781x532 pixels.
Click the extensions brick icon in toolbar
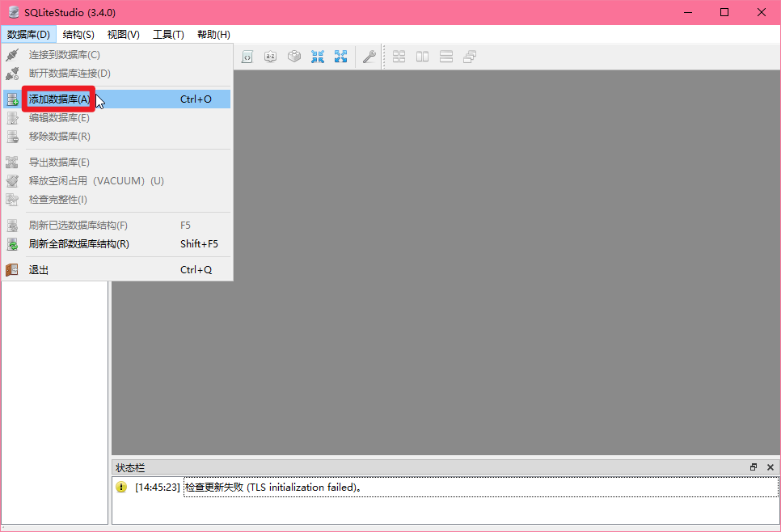(x=293, y=57)
